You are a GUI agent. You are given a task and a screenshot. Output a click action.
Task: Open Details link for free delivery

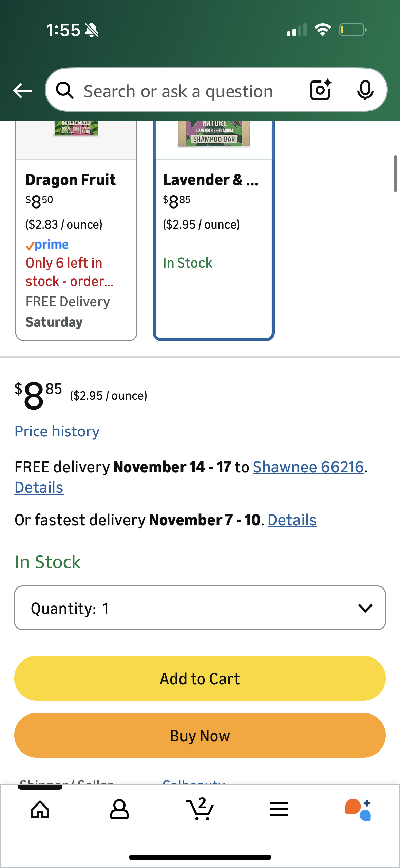click(39, 487)
